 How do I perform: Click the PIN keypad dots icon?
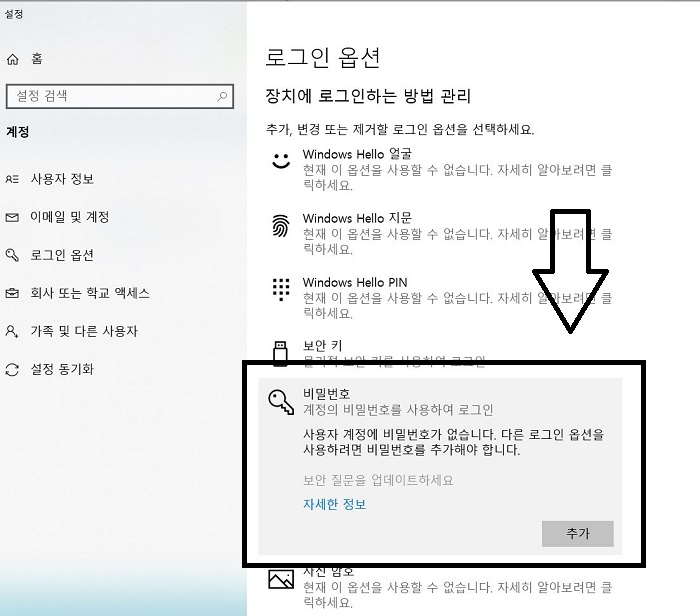pos(281,289)
